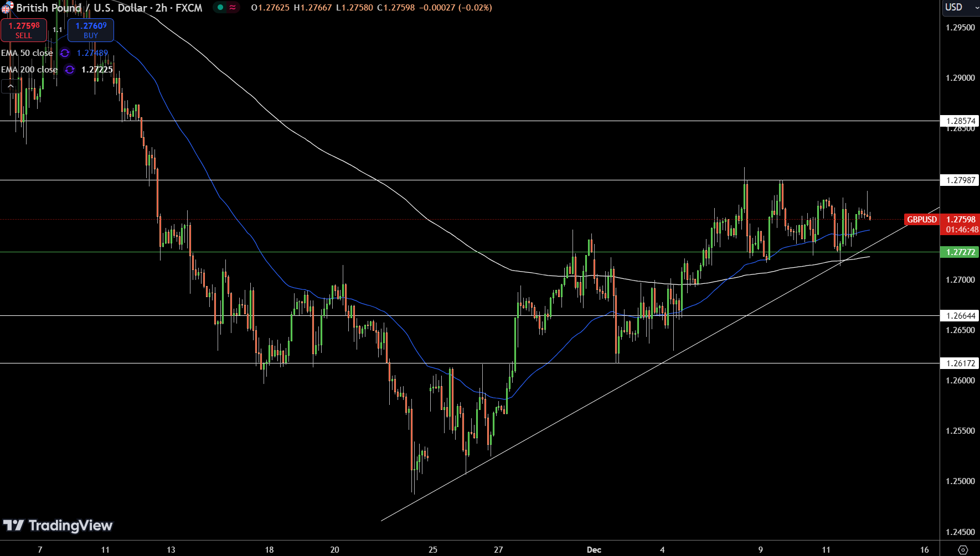The height and width of the screenshot is (556, 980).
Task: Open chart settings gear on price axis
Action: 963,549
